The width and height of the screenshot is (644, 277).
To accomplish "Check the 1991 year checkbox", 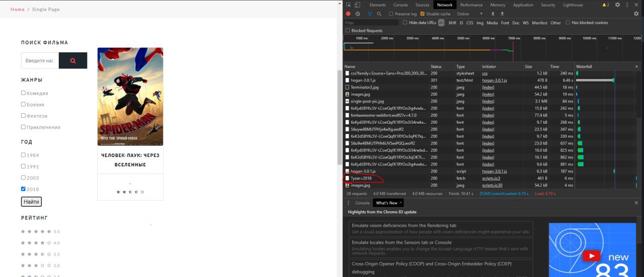I will pyautogui.click(x=23, y=166).
